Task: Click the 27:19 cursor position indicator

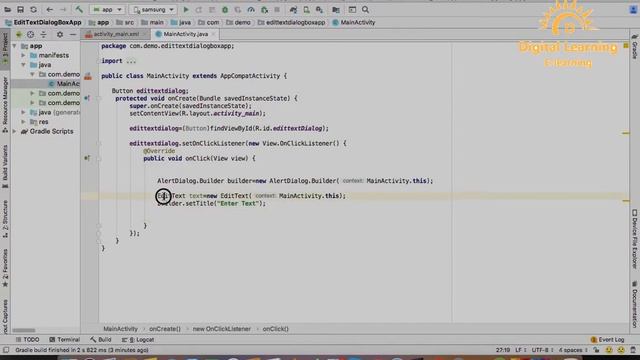Action: click(503, 350)
